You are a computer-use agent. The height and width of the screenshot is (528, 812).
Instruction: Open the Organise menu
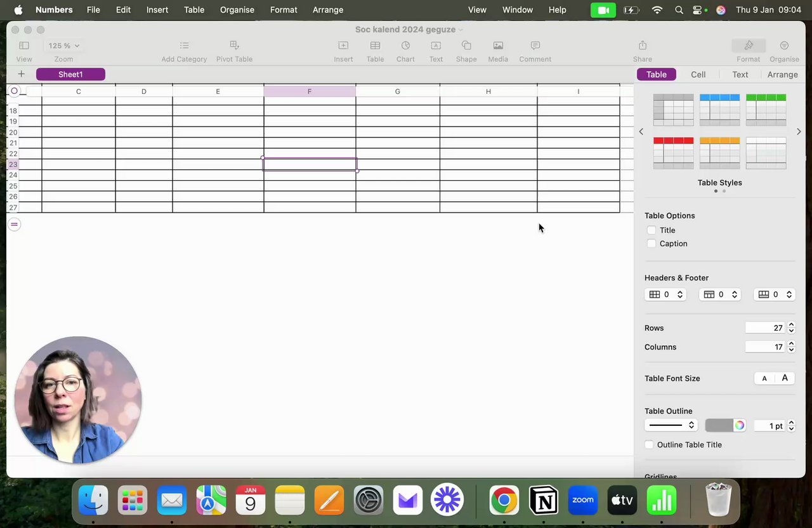[237, 10]
